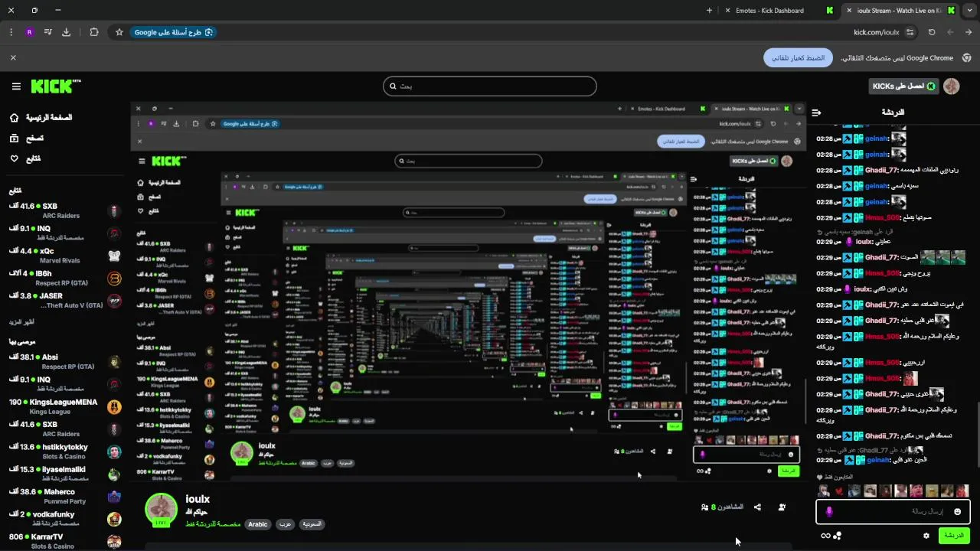Open Chrome three-dot menu
Viewport: 980px width, 551px height.
(11, 32)
